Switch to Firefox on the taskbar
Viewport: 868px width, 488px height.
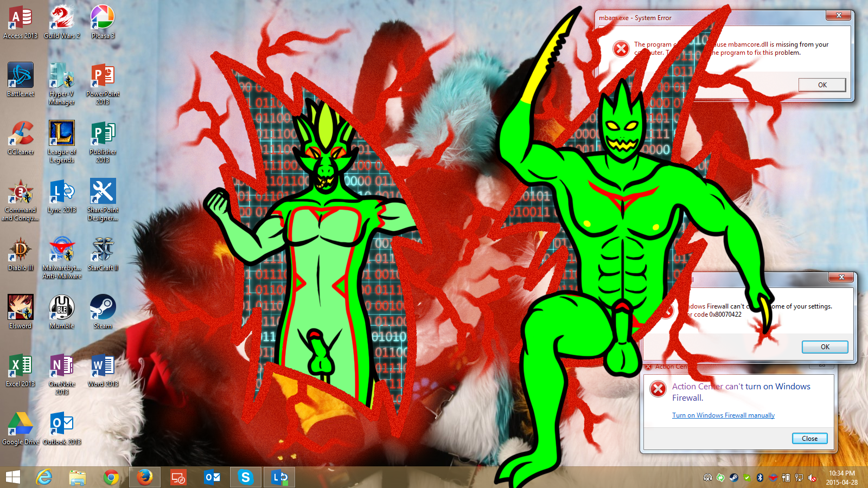pos(144,477)
